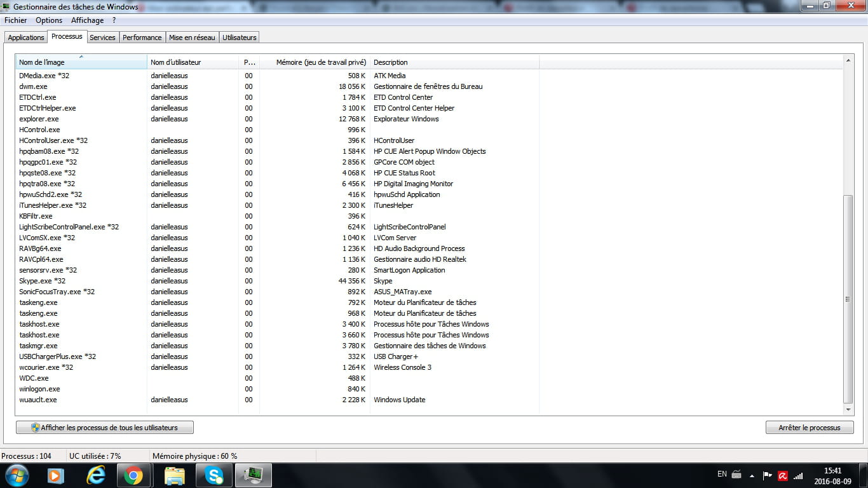Screen dimensions: 868x488
Task: Switch to Skype taskbar icon
Action: click(214, 475)
